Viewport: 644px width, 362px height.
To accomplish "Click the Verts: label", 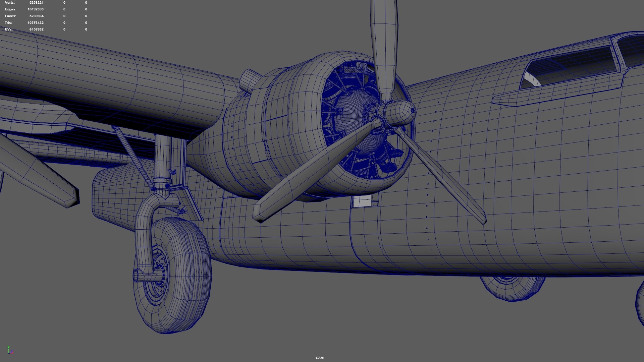I will [x=10, y=3].
